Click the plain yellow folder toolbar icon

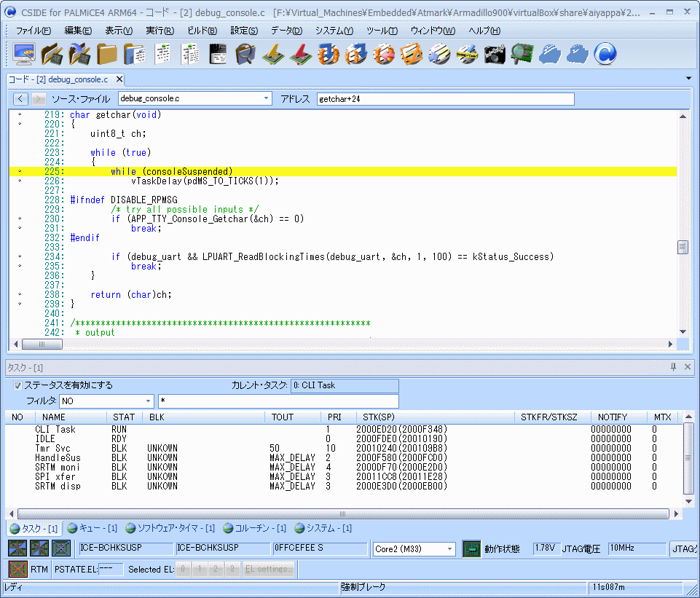coord(107,54)
